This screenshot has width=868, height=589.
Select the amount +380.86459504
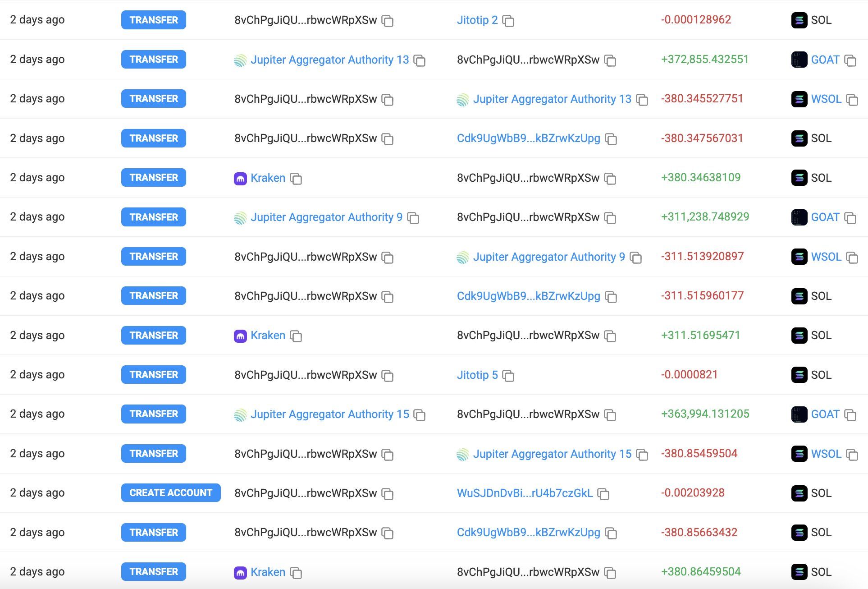[701, 571]
